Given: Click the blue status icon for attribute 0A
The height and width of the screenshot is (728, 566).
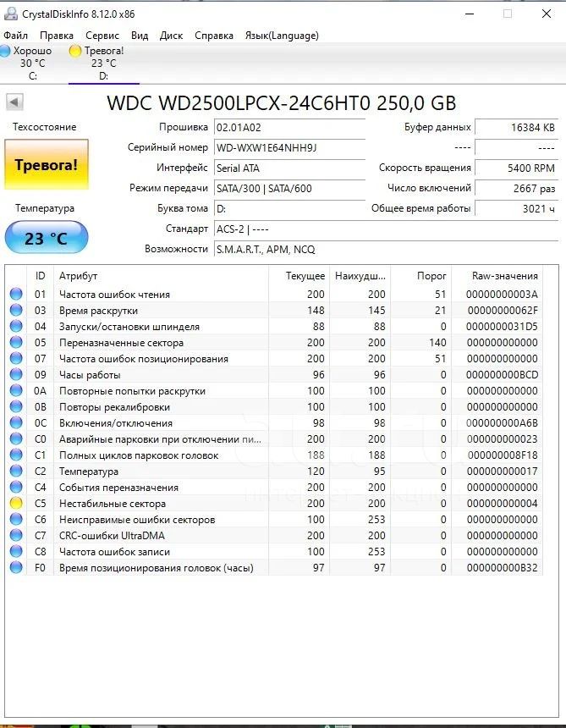Looking at the screenshot, I should pyautogui.click(x=16, y=390).
